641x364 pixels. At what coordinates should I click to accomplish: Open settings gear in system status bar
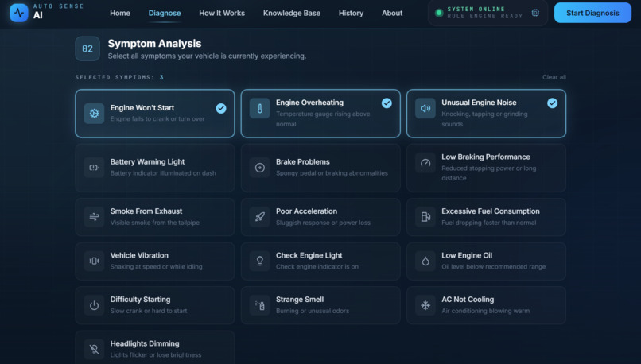(535, 13)
